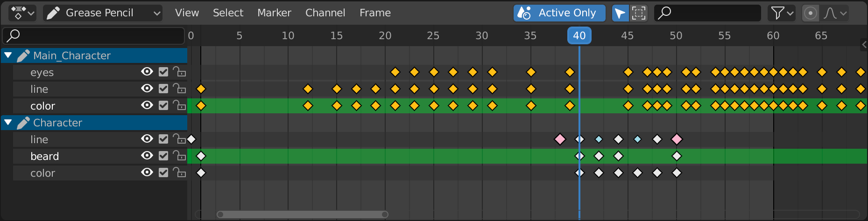Open the Marker menu
Viewport: 868px width, 221px height.
pos(274,13)
